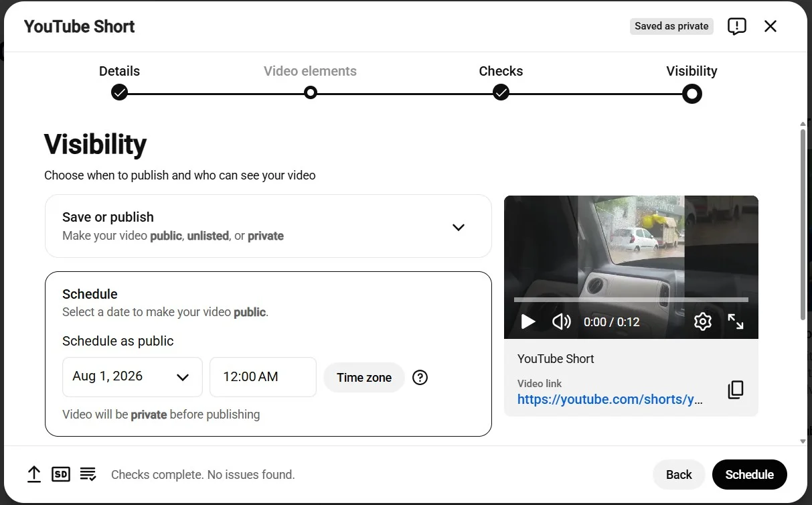This screenshot has height=505, width=812.
Task: Click the send feedback icon
Action: pos(736,26)
